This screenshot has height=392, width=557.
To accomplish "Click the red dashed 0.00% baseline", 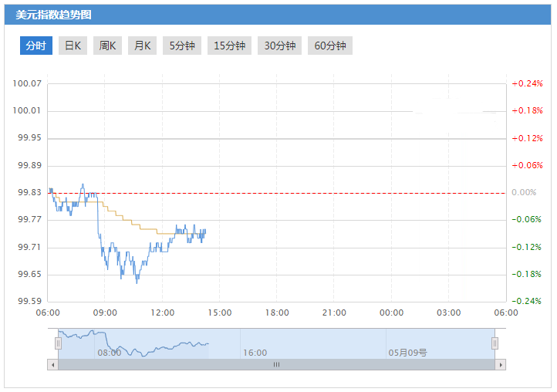I will point(309,193).
